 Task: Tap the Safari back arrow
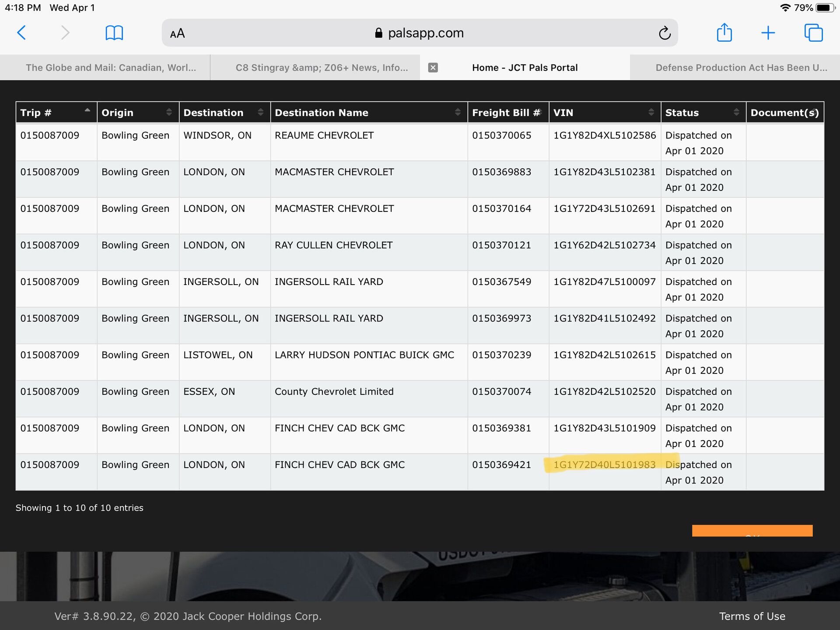tap(21, 33)
